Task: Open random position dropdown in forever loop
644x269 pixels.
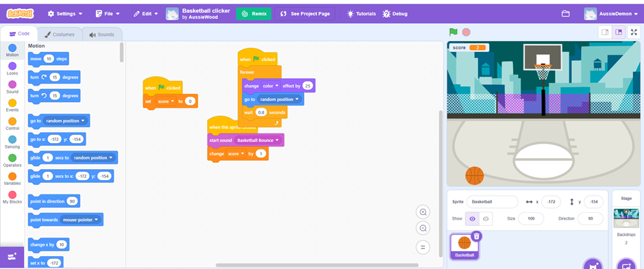Action: (x=279, y=99)
